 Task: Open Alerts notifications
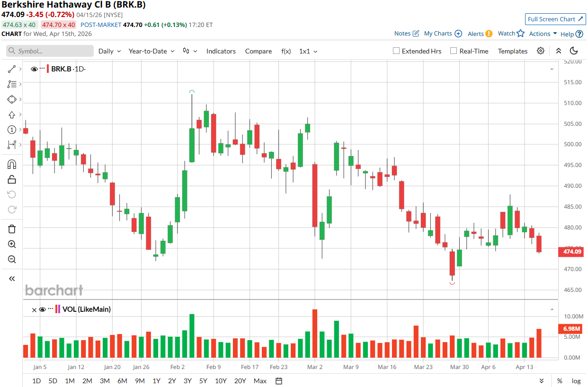click(x=480, y=34)
